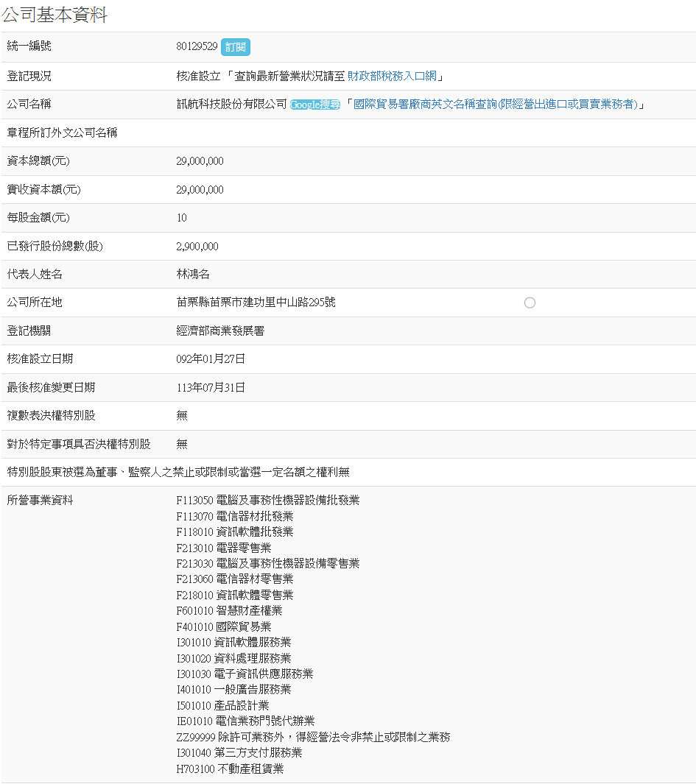Click business item F601010 智慧財產權業
The width and height of the screenshot is (696, 784).
229,610
